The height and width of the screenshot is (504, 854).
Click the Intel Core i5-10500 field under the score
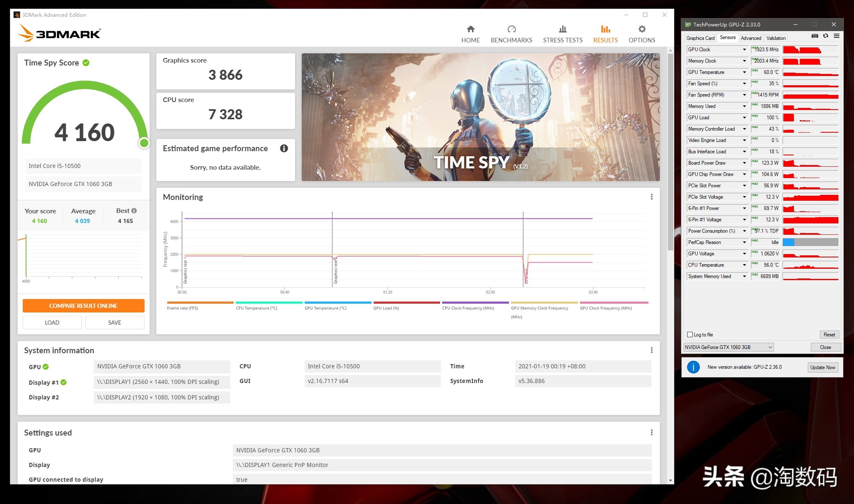(83, 166)
